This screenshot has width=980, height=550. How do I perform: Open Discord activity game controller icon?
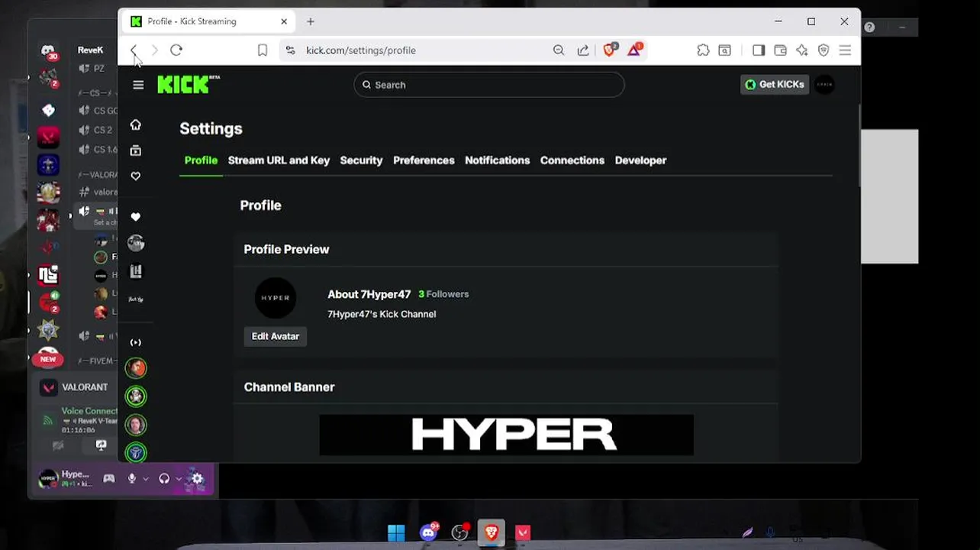pyautogui.click(x=109, y=478)
